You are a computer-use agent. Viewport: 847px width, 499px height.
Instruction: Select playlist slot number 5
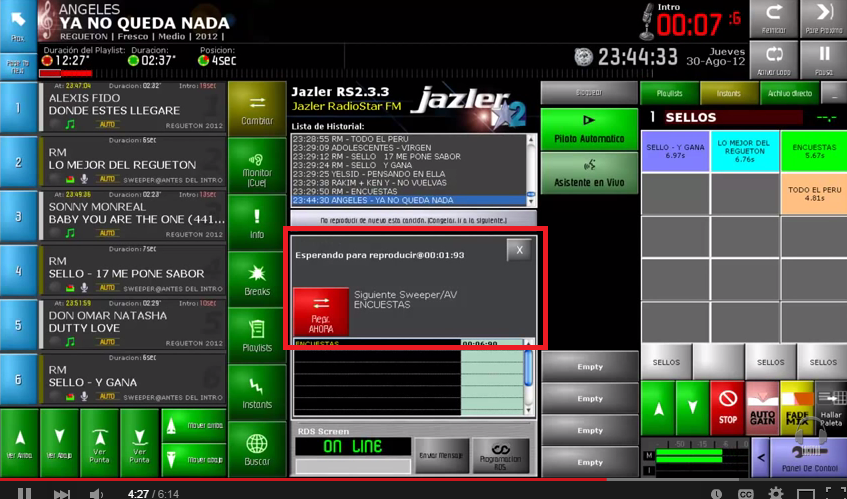click(18, 325)
